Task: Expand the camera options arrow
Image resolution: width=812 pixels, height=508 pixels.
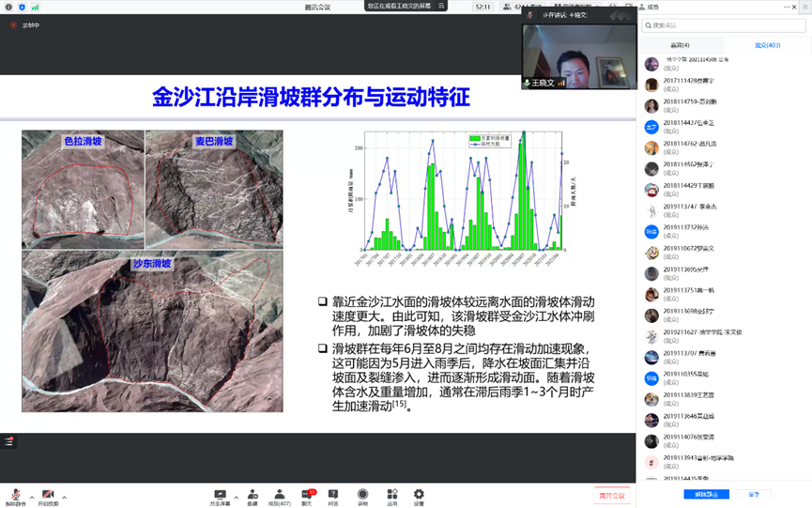Action: (x=65, y=497)
